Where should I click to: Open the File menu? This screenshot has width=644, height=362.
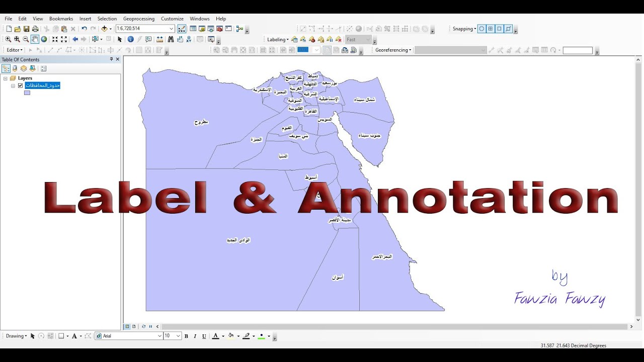pos(9,19)
